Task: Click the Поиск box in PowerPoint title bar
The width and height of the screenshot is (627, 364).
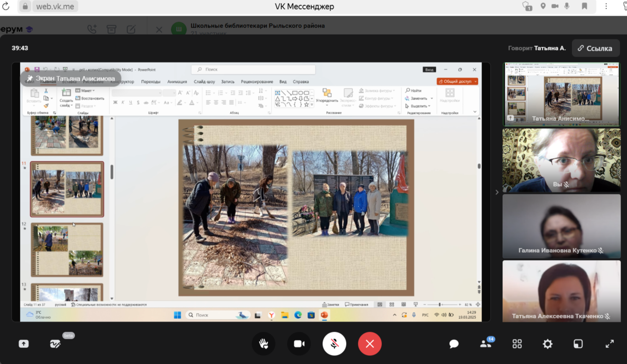Action: (253, 69)
